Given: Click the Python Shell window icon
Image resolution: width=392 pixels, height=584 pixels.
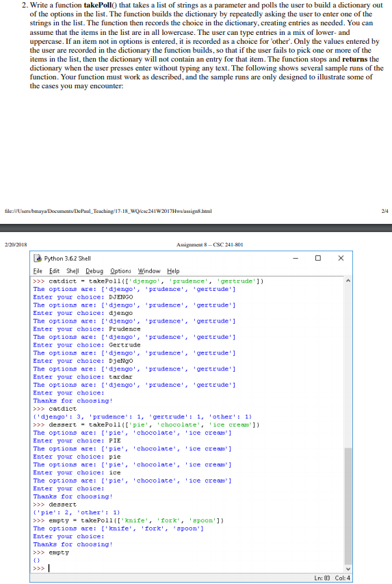Looking at the screenshot, I should pyautogui.click(x=38, y=258).
